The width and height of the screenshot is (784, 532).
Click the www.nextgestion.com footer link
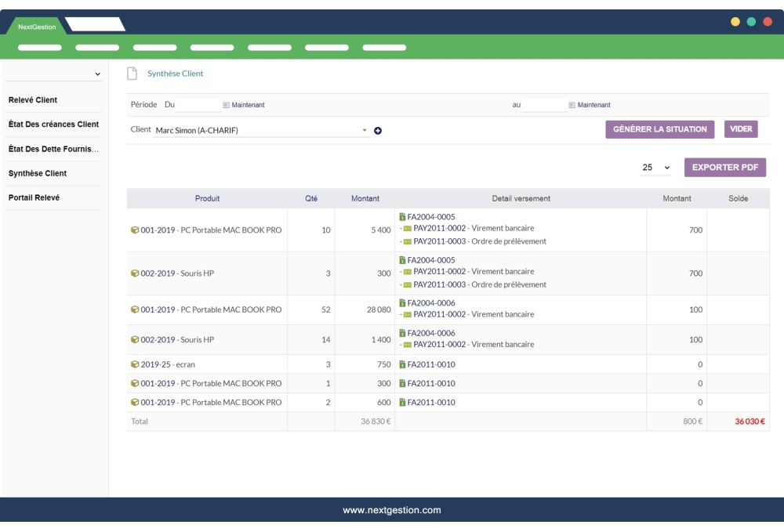click(x=392, y=508)
